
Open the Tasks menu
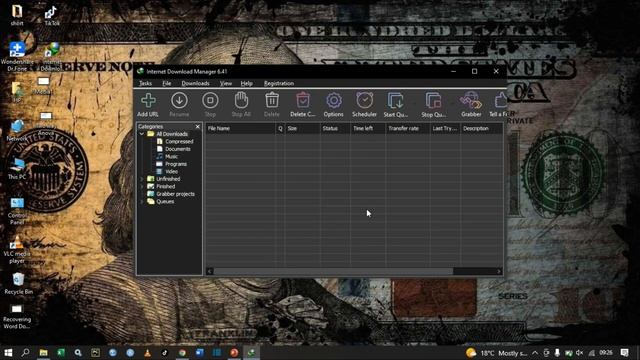pyautogui.click(x=145, y=83)
